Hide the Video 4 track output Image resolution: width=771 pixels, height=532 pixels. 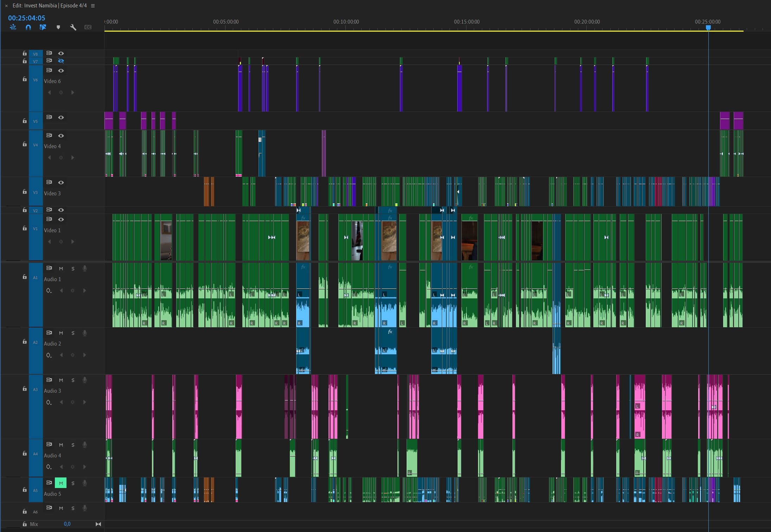pos(61,135)
